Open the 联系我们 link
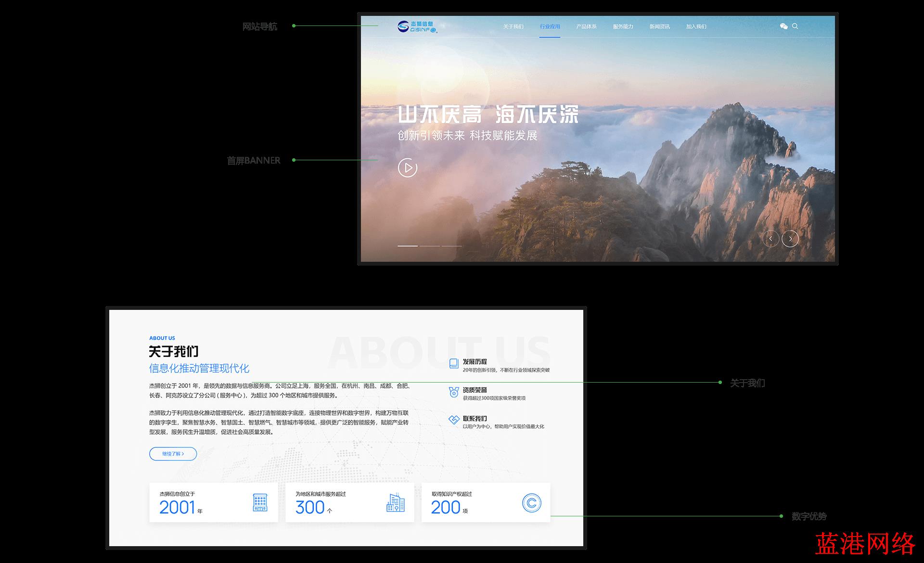924x563 pixels. tap(475, 418)
